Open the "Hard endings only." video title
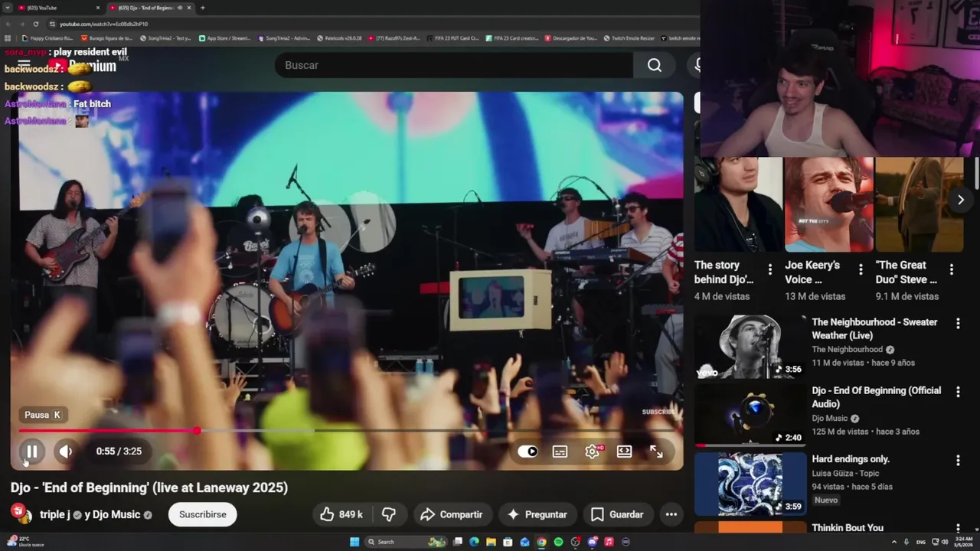The width and height of the screenshot is (980, 551). click(850, 459)
